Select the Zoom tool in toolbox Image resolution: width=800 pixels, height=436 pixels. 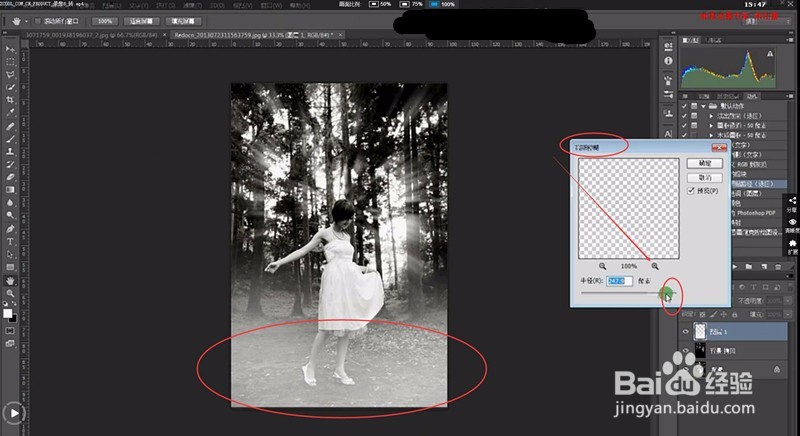click(x=10, y=293)
